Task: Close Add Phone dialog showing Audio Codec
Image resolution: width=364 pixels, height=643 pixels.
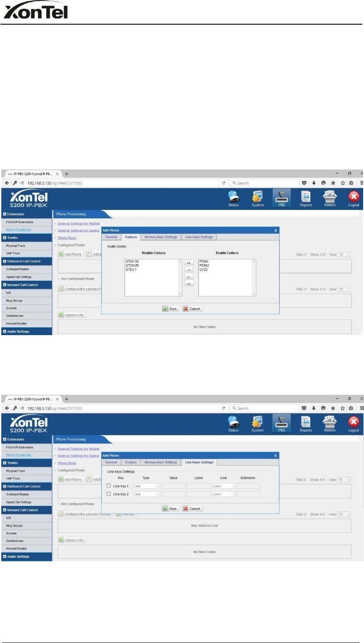Action: (275, 230)
